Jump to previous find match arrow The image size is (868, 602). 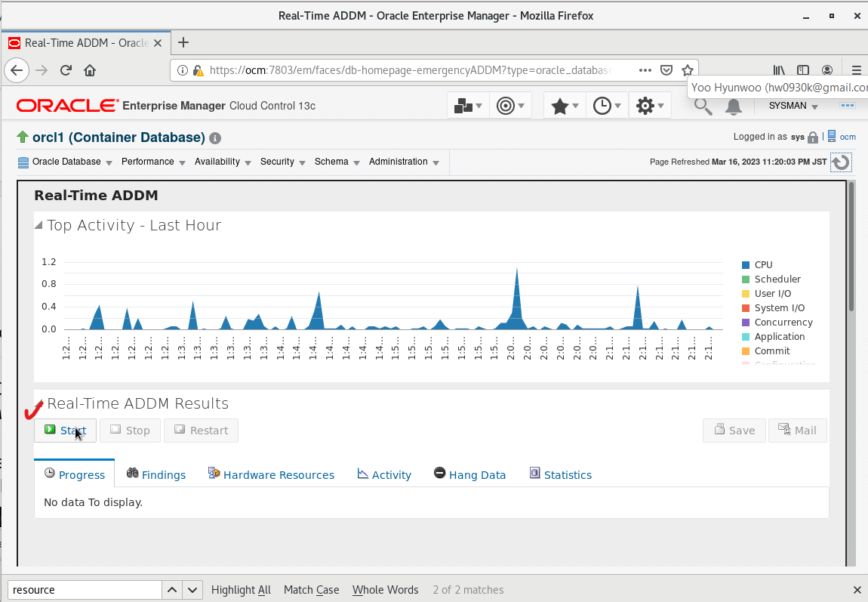tap(172, 590)
